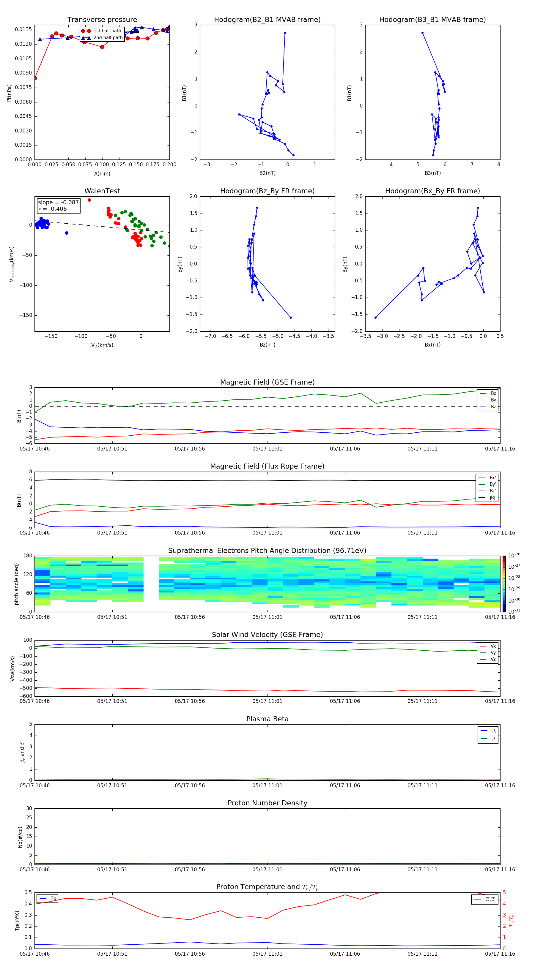Image resolution: width=535 pixels, height=980 pixels.
Task: Click the "B2(nT)" x-axis label
Action: coord(267,173)
